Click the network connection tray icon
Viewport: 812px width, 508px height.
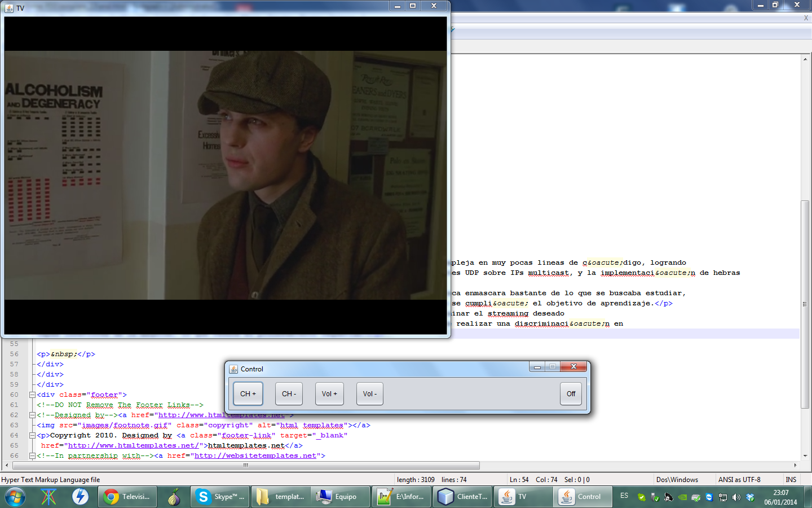click(x=723, y=497)
